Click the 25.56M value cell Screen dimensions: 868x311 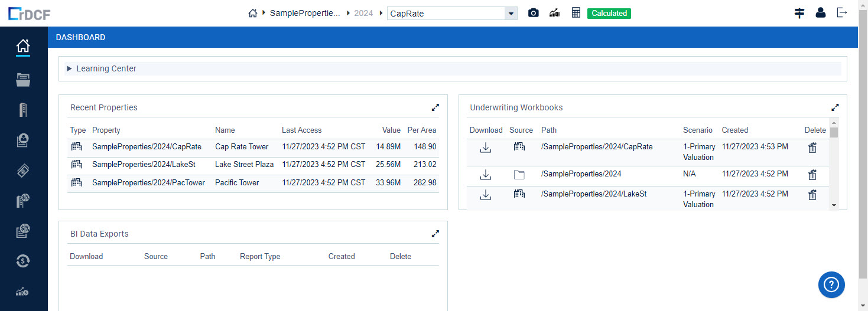(388, 165)
